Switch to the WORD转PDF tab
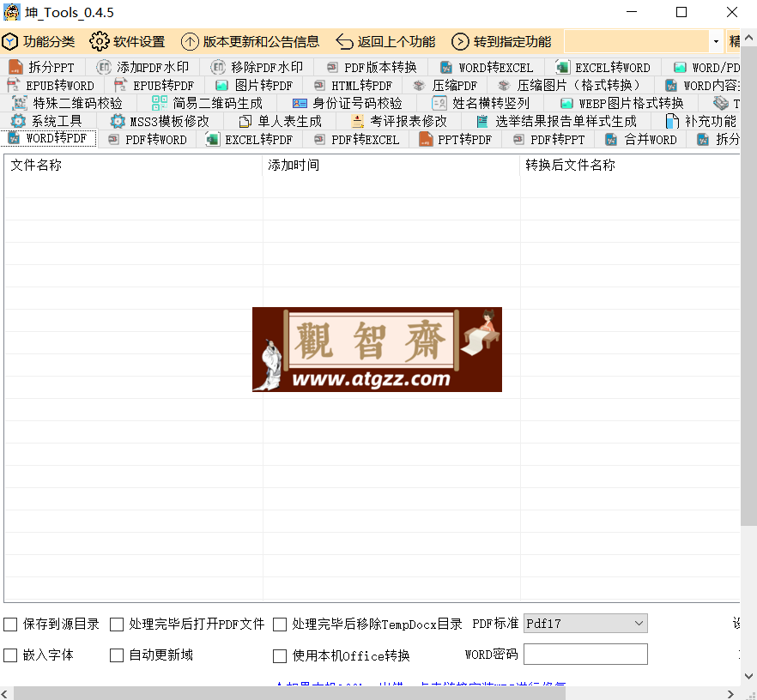The image size is (757, 700). (48, 138)
